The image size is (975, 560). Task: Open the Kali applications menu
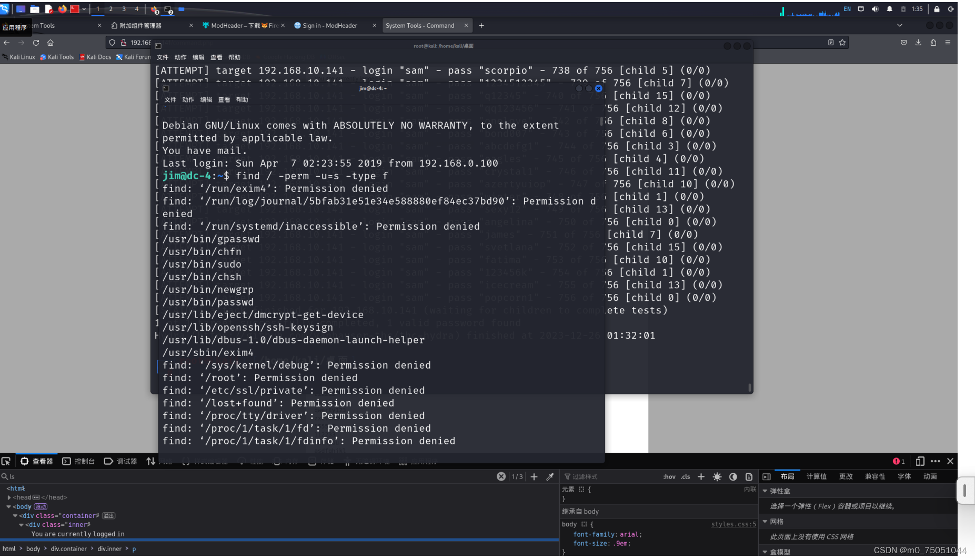click(5, 8)
